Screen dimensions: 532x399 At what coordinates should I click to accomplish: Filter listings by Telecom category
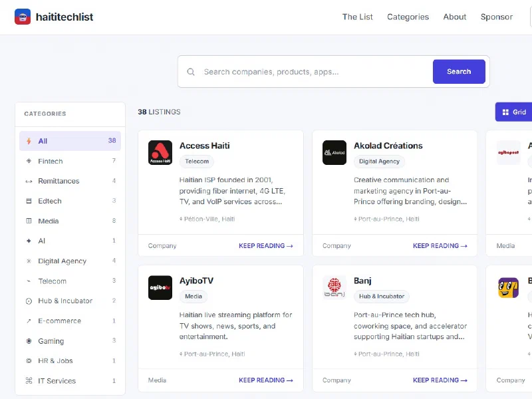70,281
